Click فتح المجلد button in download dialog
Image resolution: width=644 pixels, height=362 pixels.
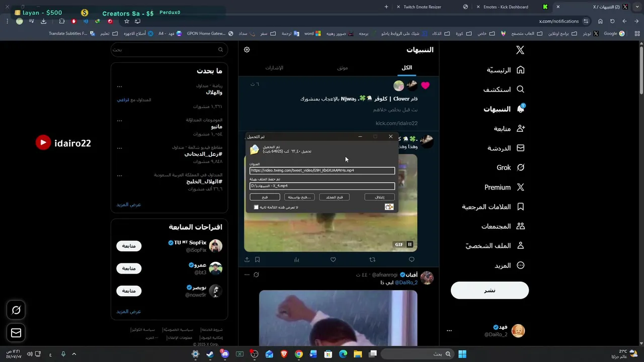point(334,197)
